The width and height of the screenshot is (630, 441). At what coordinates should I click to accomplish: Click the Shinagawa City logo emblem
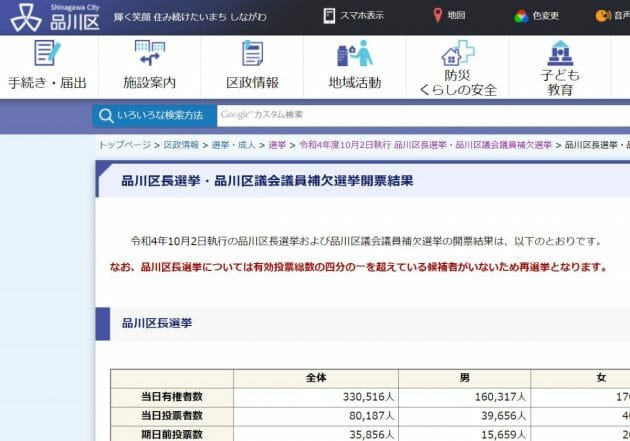point(26,18)
